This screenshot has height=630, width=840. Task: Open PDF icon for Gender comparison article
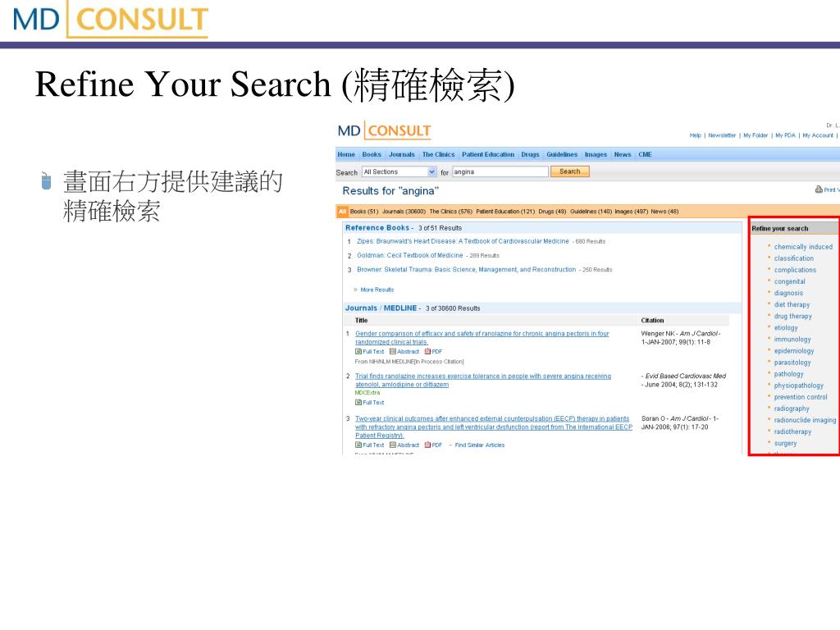[427, 351]
